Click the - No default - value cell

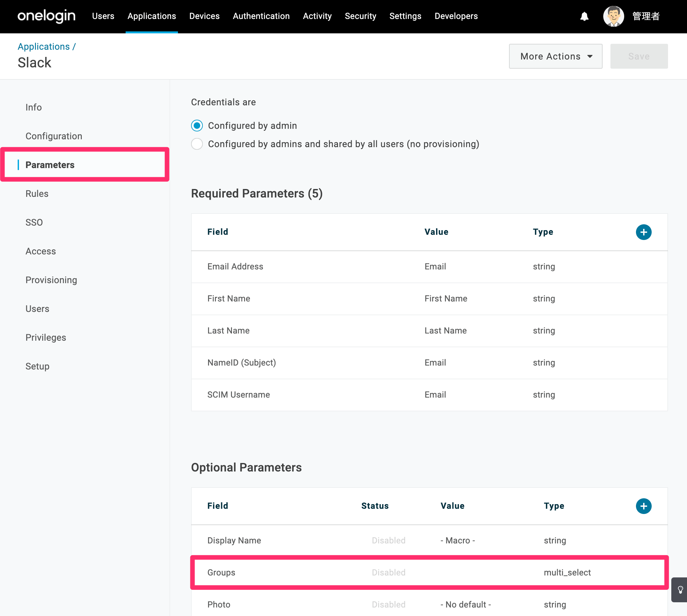[x=466, y=605]
